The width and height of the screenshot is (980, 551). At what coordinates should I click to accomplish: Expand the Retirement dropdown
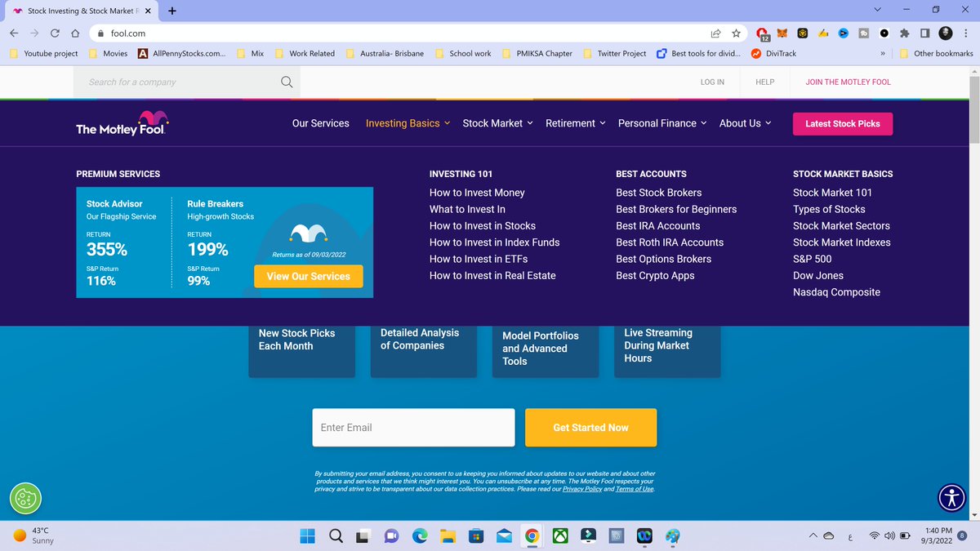pyautogui.click(x=576, y=123)
